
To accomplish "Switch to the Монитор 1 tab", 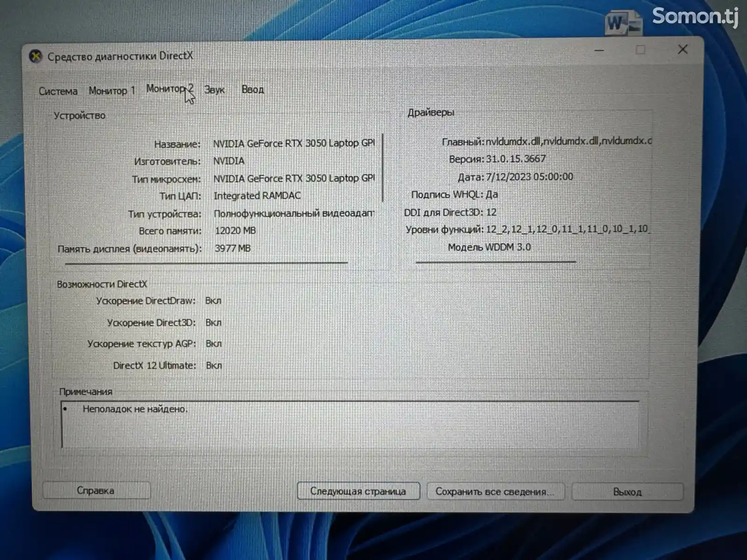I will pyautogui.click(x=112, y=91).
